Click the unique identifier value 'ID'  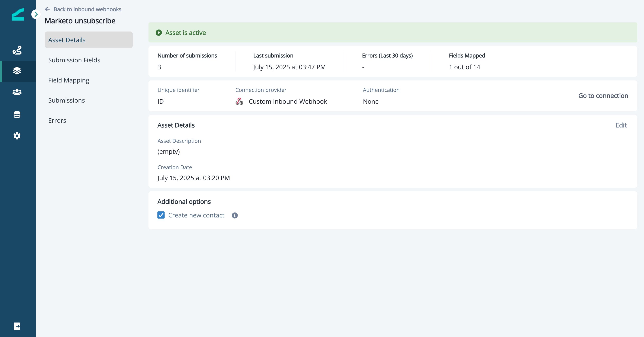pos(161,101)
